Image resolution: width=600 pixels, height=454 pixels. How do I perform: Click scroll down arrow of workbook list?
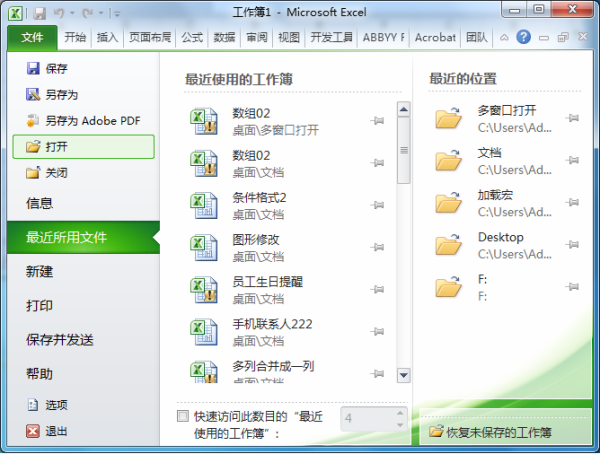[403, 375]
